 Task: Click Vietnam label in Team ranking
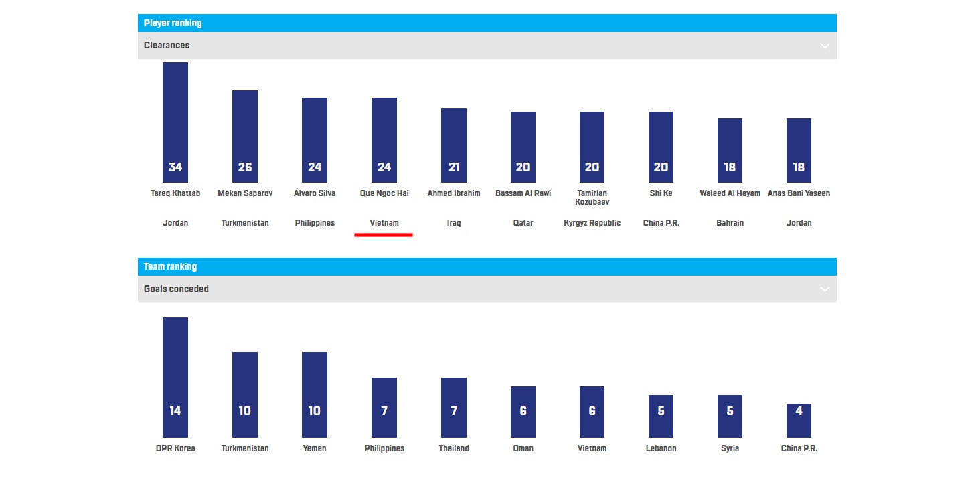click(x=592, y=448)
